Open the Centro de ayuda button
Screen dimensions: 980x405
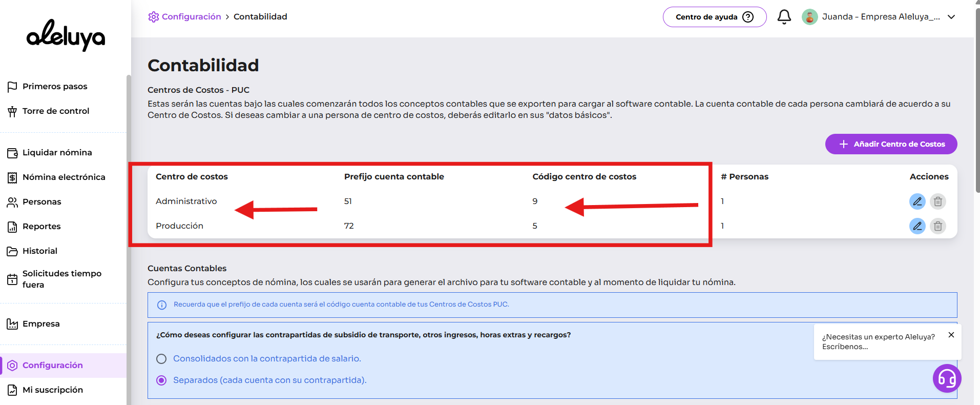714,17
